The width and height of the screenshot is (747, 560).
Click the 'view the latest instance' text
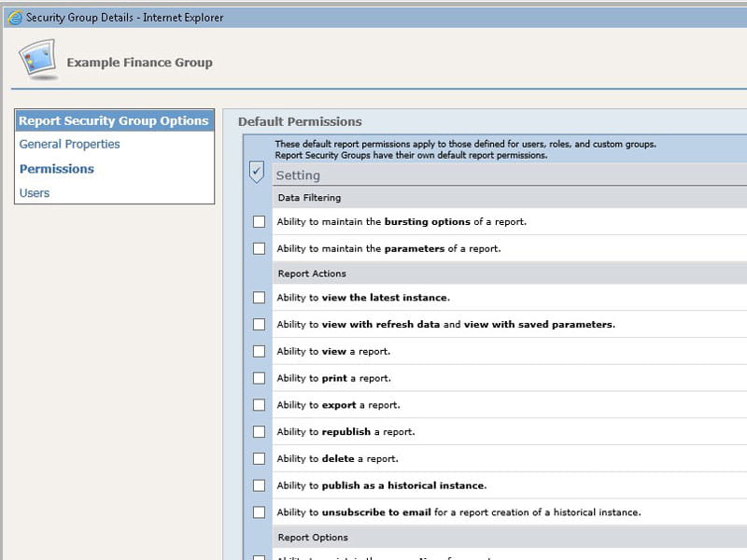point(386,298)
